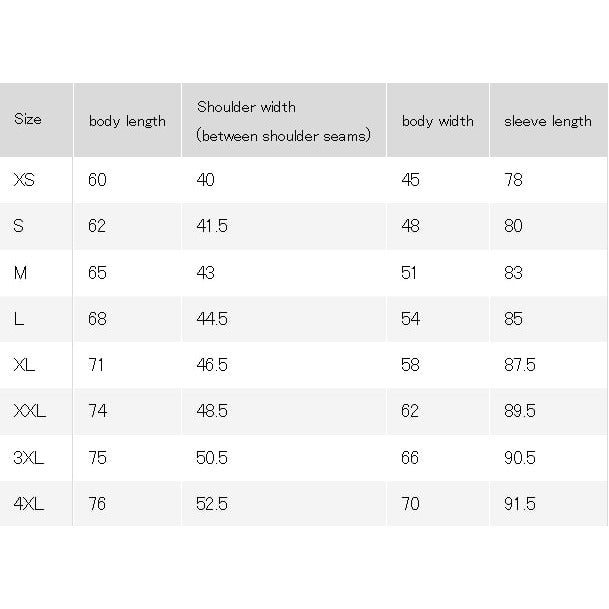Select the 3XL size row label
609x609 pixels.
pyautogui.click(x=28, y=458)
